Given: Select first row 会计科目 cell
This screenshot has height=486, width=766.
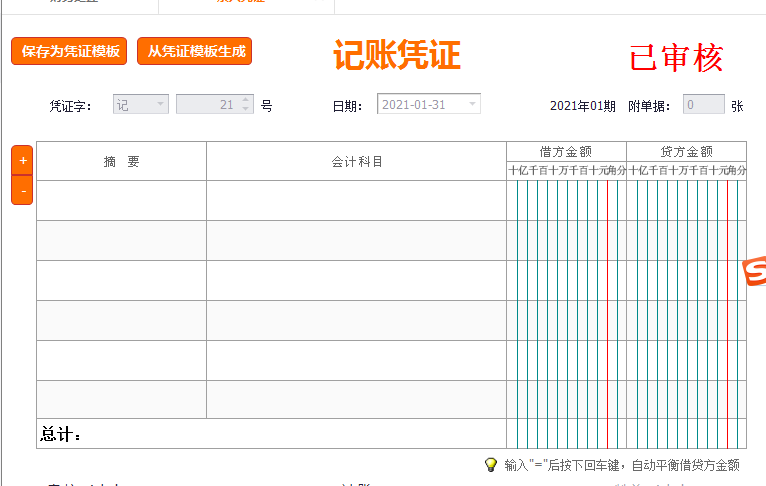Looking at the screenshot, I should pyautogui.click(x=356, y=200).
